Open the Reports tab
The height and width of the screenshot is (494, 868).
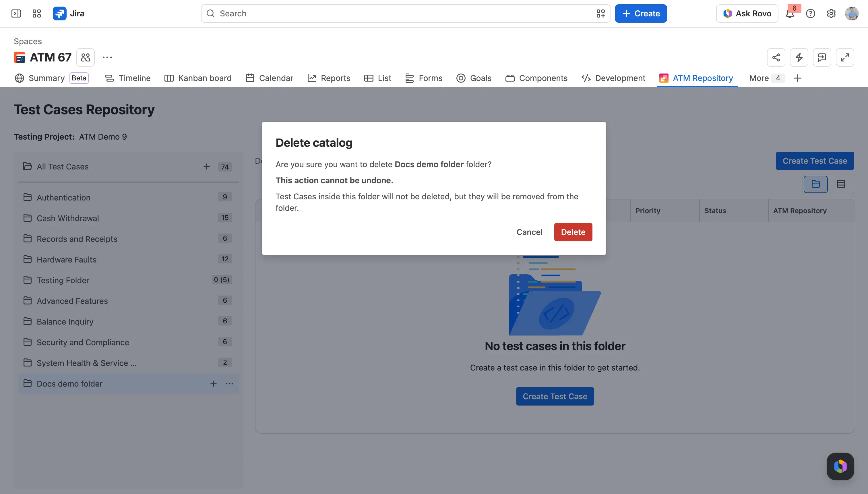pyautogui.click(x=329, y=78)
